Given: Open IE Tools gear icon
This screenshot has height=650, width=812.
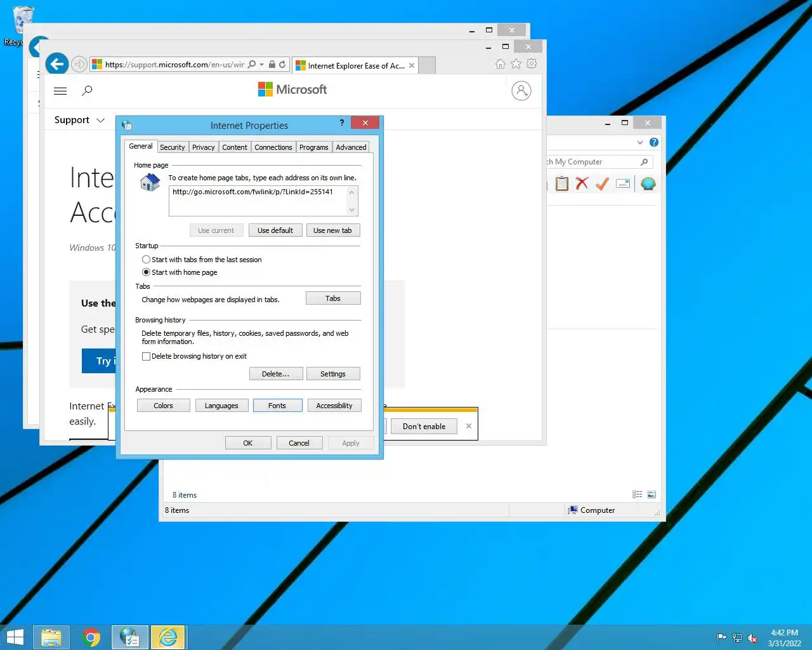Looking at the screenshot, I should click(532, 64).
